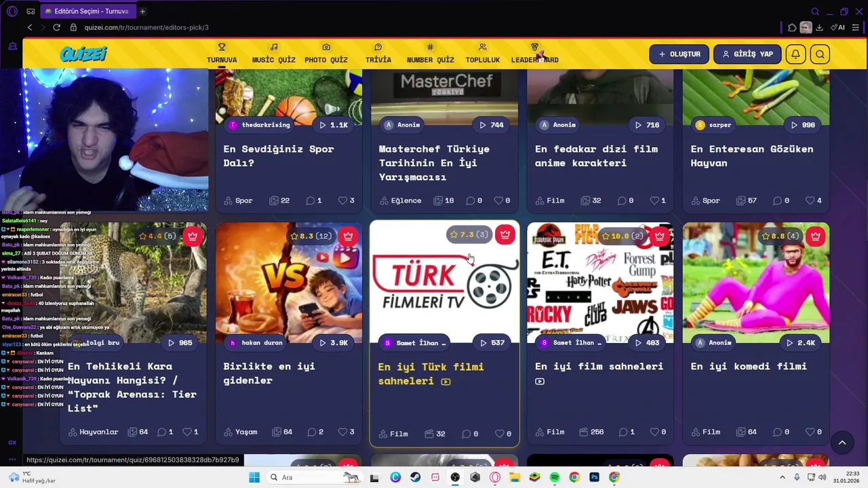Click the crown badge on 'En iyi film sahneleri'
This screenshot has height=488, width=868.
click(x=659, y=236)
